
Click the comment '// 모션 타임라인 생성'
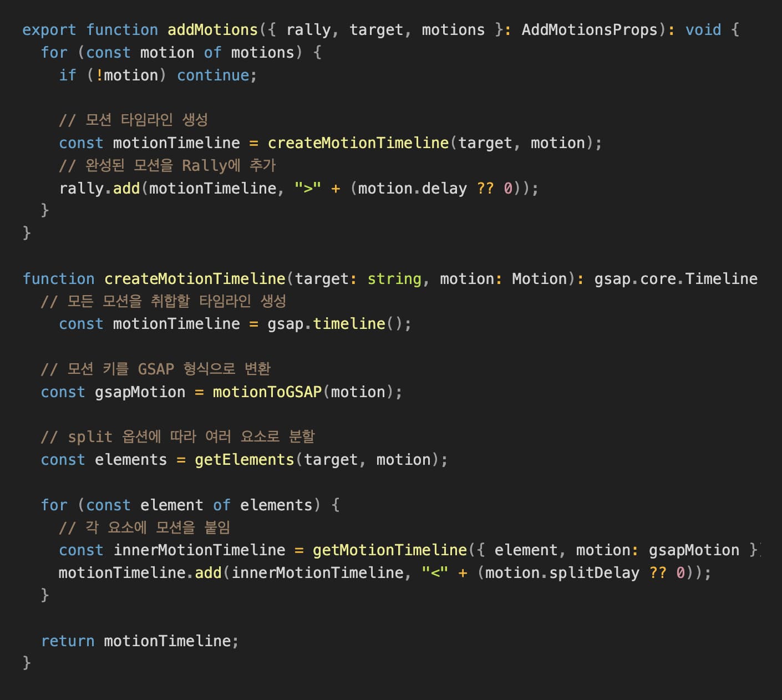(x=133, y=120)
